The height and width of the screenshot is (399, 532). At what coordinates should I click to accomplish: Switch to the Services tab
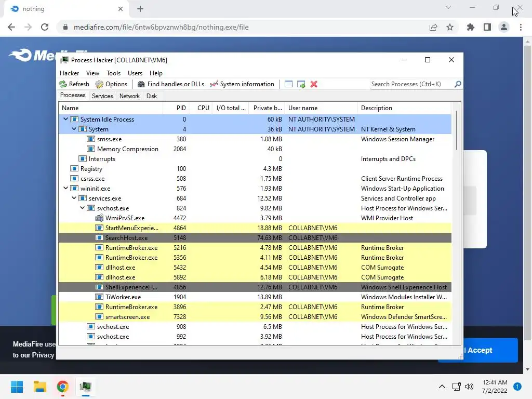tap(102, 96)
